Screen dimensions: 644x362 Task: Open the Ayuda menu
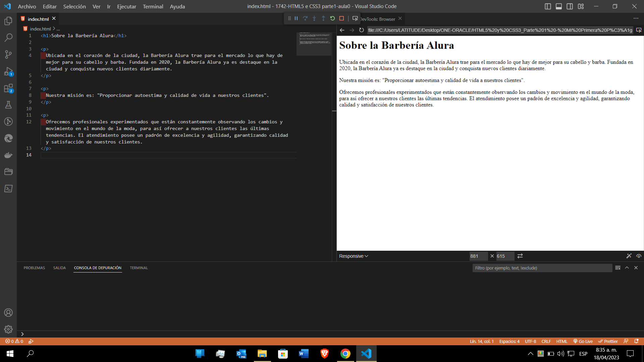177,6
